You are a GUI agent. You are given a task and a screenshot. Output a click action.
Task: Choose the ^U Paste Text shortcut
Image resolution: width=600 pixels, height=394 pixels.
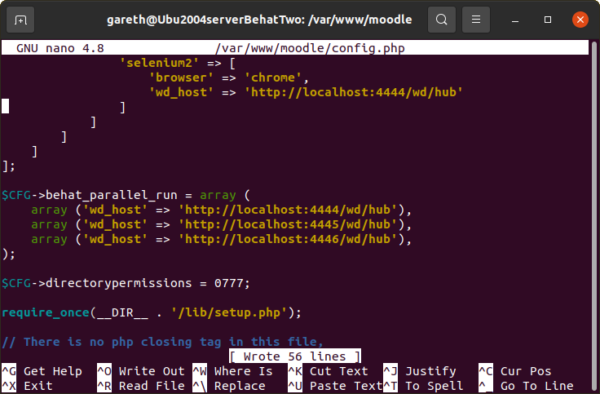tap(335, 386)
